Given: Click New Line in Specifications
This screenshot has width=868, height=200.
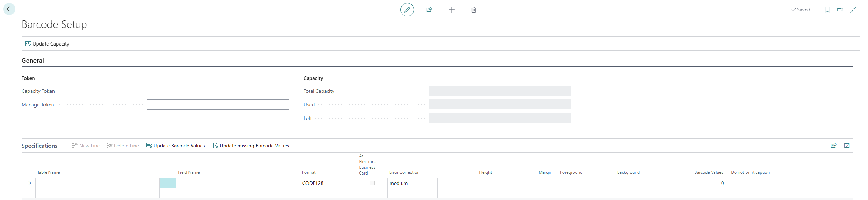Looking at the screenshot, I should click(86, 146).
